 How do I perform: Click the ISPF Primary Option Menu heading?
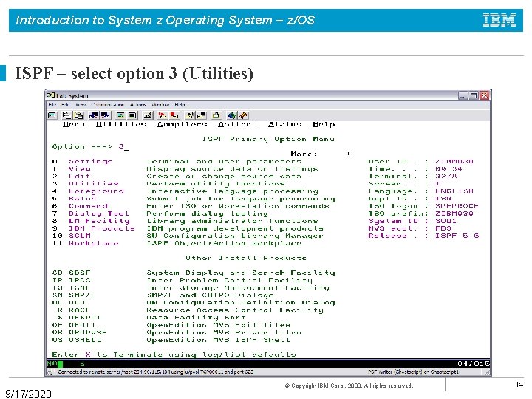[268, 140]
